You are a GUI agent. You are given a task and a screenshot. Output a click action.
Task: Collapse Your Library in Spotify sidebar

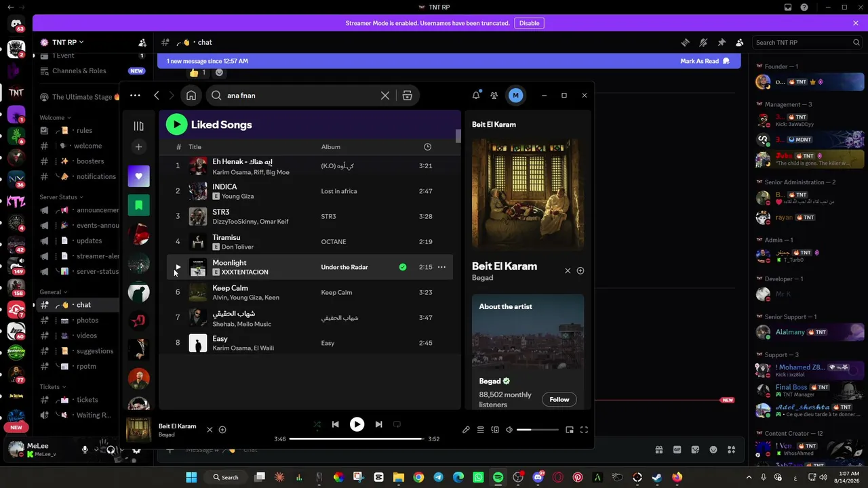point(138,126)
